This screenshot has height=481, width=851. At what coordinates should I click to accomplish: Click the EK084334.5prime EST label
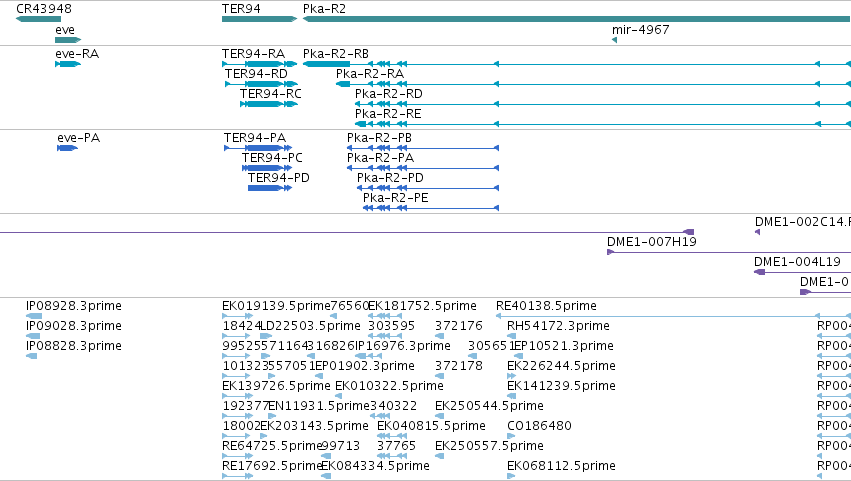375,467
